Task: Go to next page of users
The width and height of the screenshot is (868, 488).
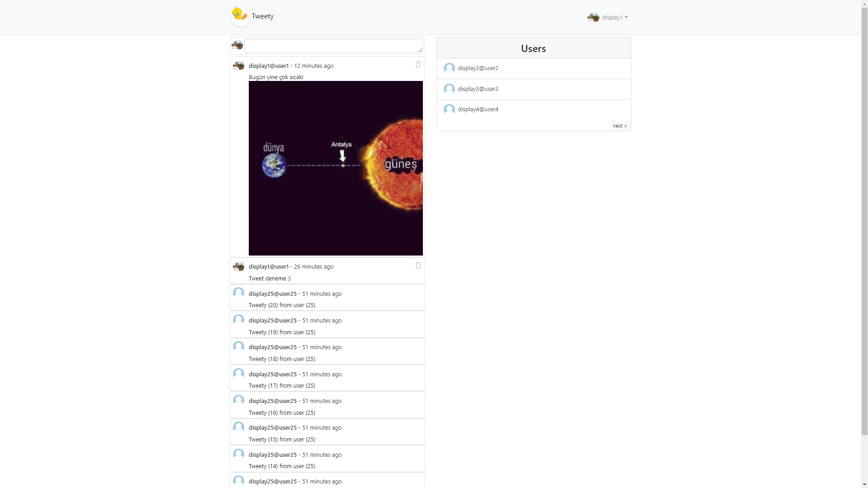Action: [620, 126]
